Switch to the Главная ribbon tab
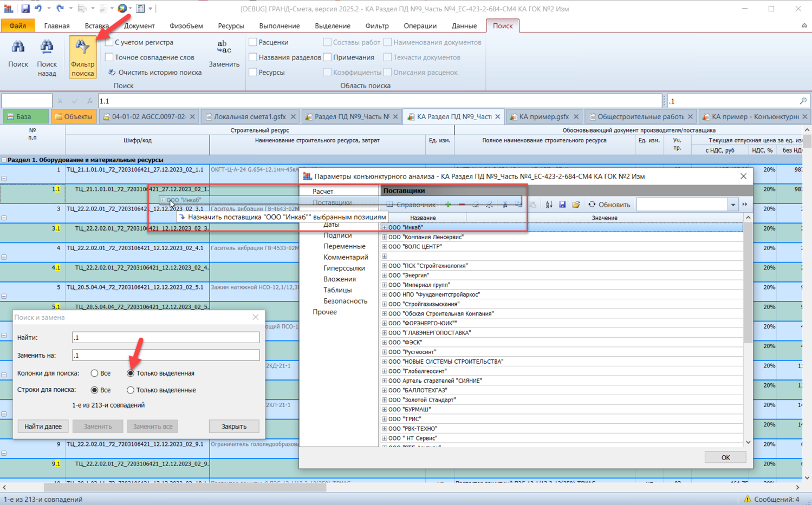812x505 pixels. pos(57,26)
